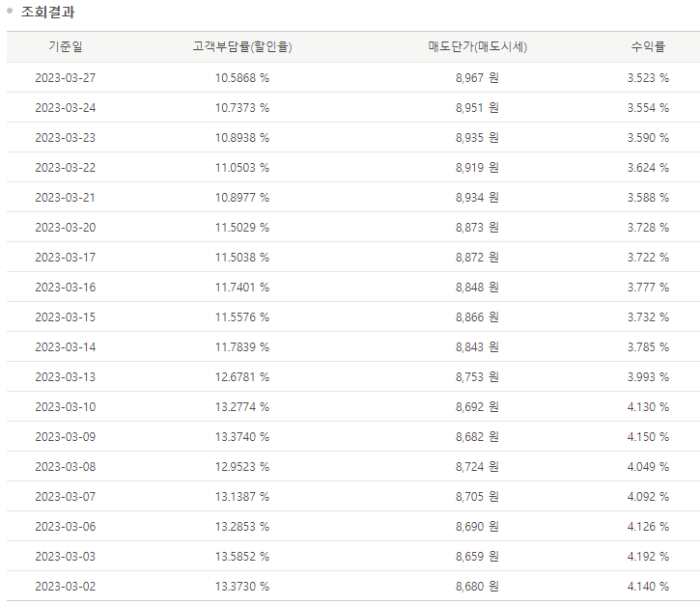The height and width of the screenshot is (605, 700).
Task: Click sell price 8,680 원
Action: tap(477, 586)
